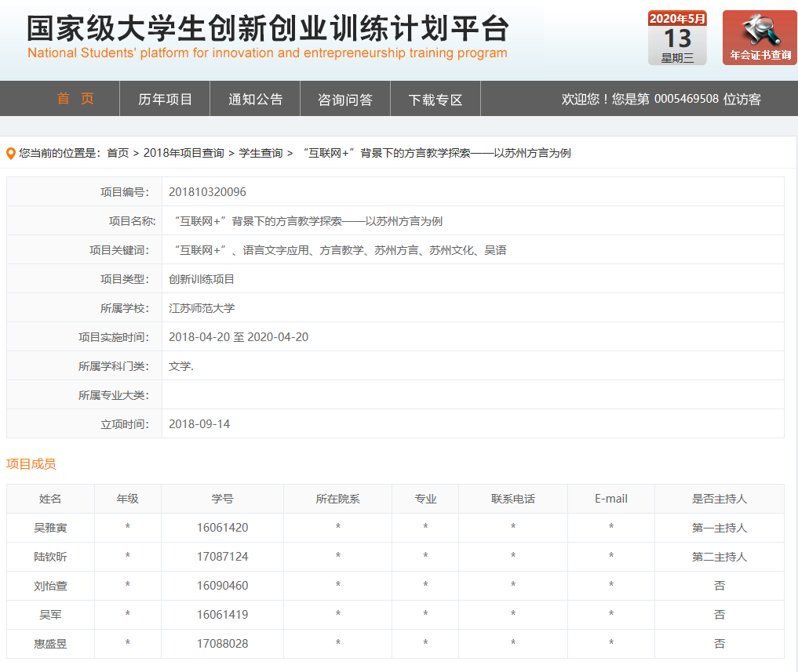
Task: Click student ID 16090460 cell
Action: pos(222,586)
